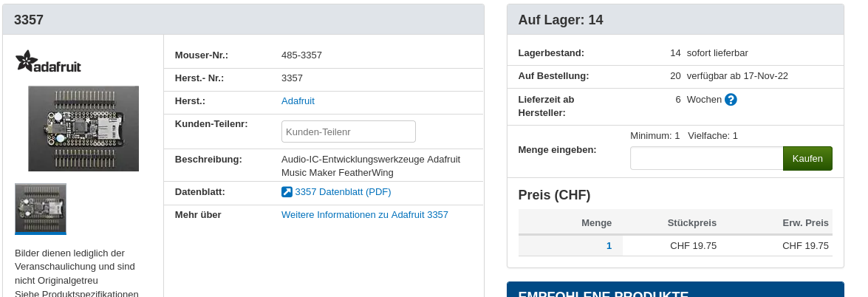
Task: Click the CHF 19.75 unit price
Action: coord(693,246)
